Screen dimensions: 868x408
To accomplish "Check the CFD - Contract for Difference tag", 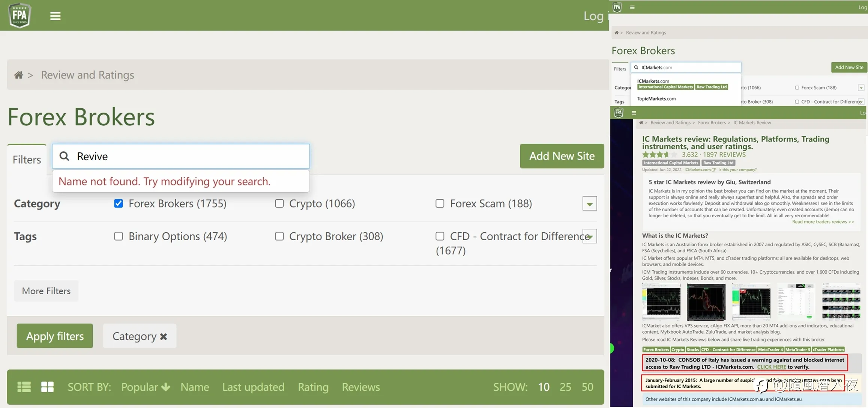I will [x=440, y=236].
